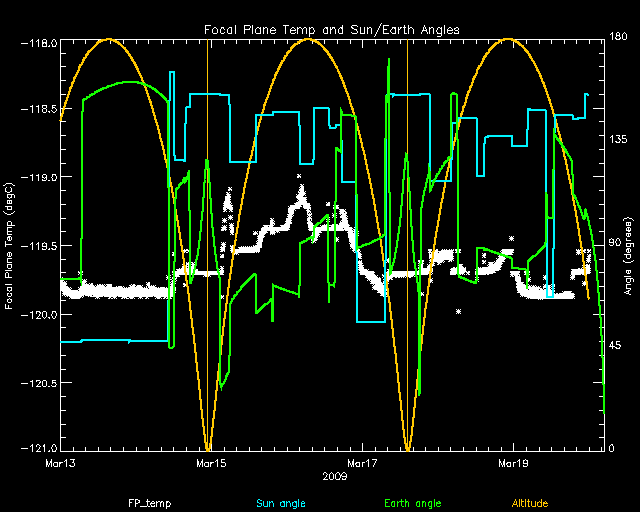Click the Mar17 date tick label
The height and width of the screenshot is (512, 640).
click(361, 463)
